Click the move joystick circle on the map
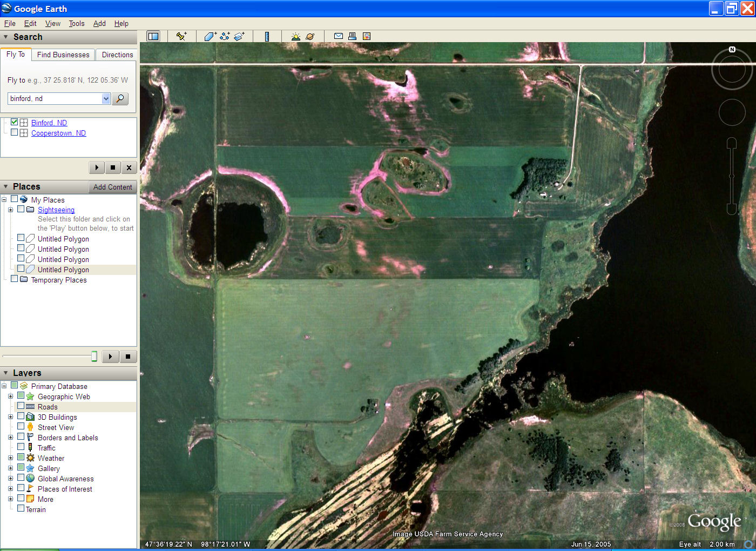Viewport: 756px width, 551px height. pyautogui.click(x=732, y=112)
